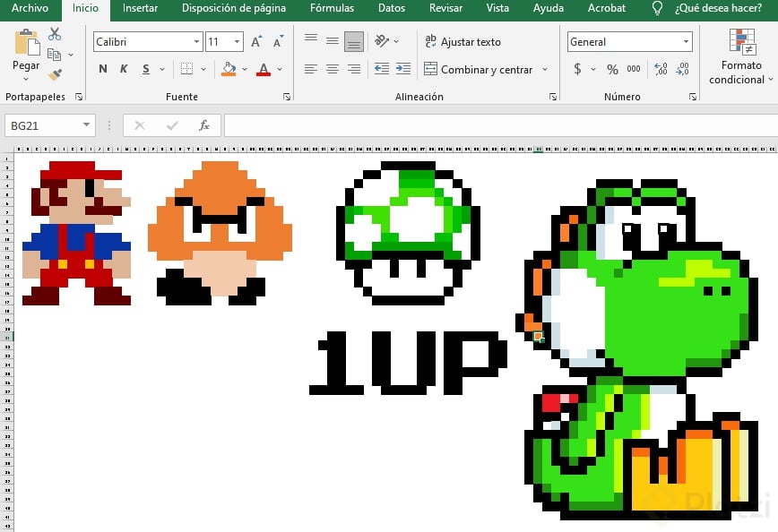The height and width of the screenshot is (532, 778).
Task: Click Ajustar texto wrap button
Action: coord(462,42)
